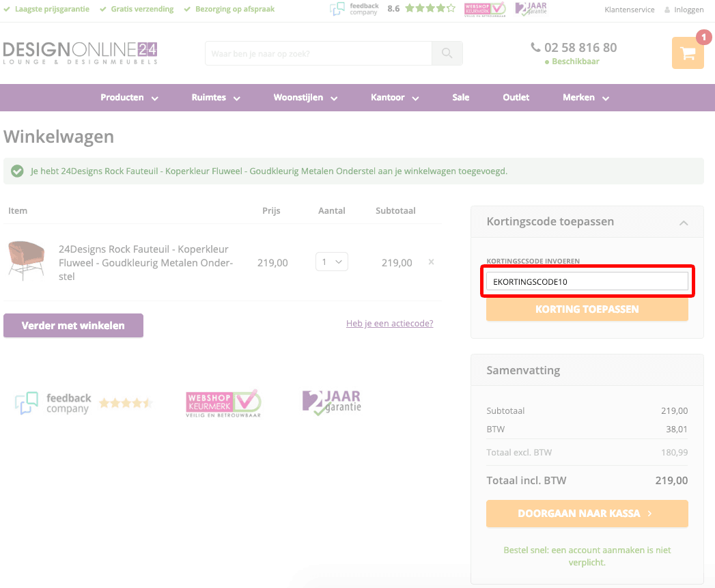
Task: Click the Korting toepassen button
Action: click(x=587, y=309)
